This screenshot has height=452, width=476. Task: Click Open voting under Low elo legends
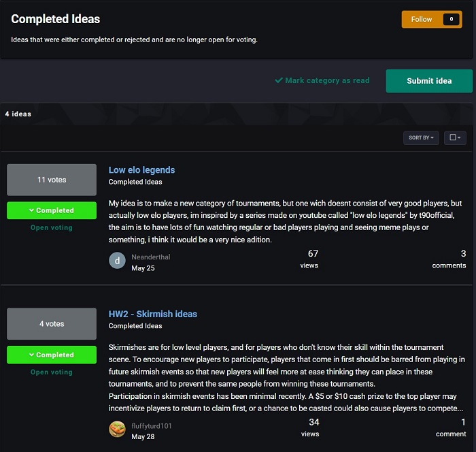click(x=52, y=227)
